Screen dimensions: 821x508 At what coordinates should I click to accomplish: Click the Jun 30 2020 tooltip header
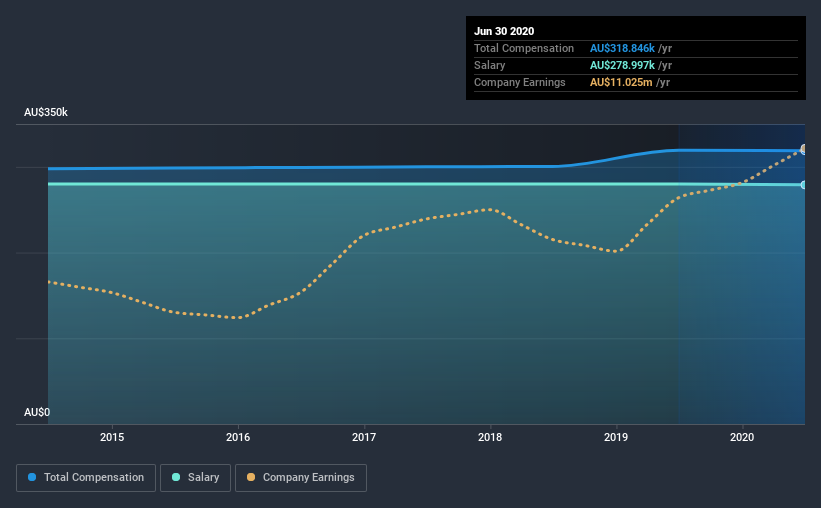coord(504,31)
